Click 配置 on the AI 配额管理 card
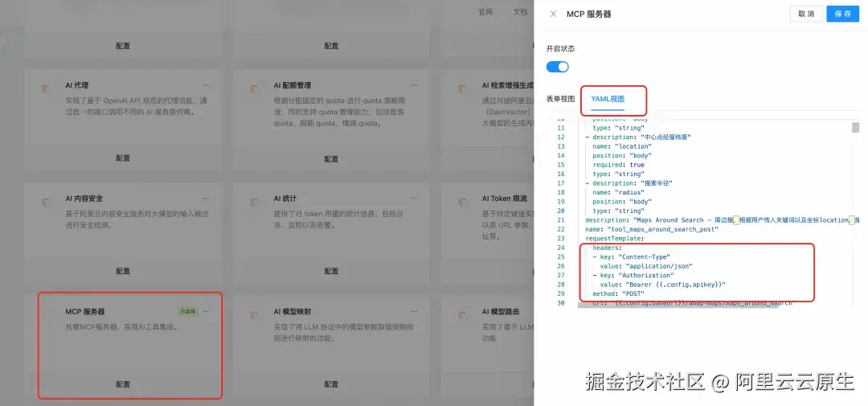This screenshot has width=868, height=406. [331, 158]
